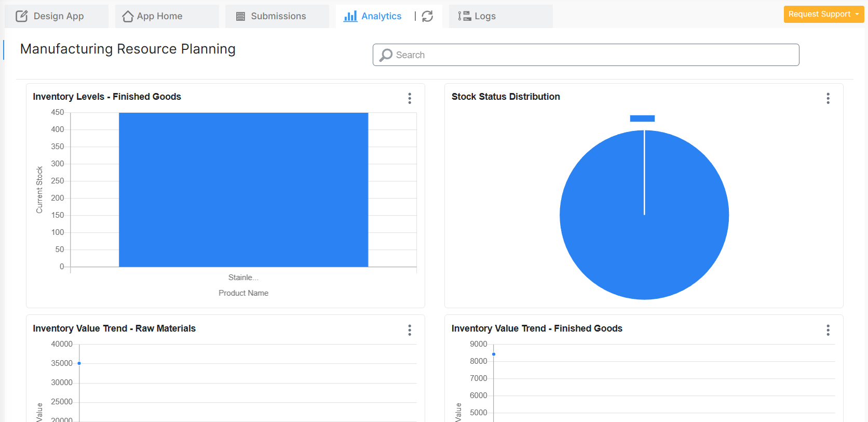Click the 'Product Name' axis title

[243, 293]
